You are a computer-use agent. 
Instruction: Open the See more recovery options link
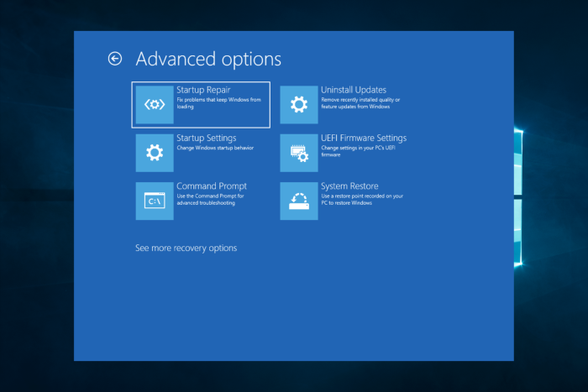pyautogui.click(x=186, y=248)
